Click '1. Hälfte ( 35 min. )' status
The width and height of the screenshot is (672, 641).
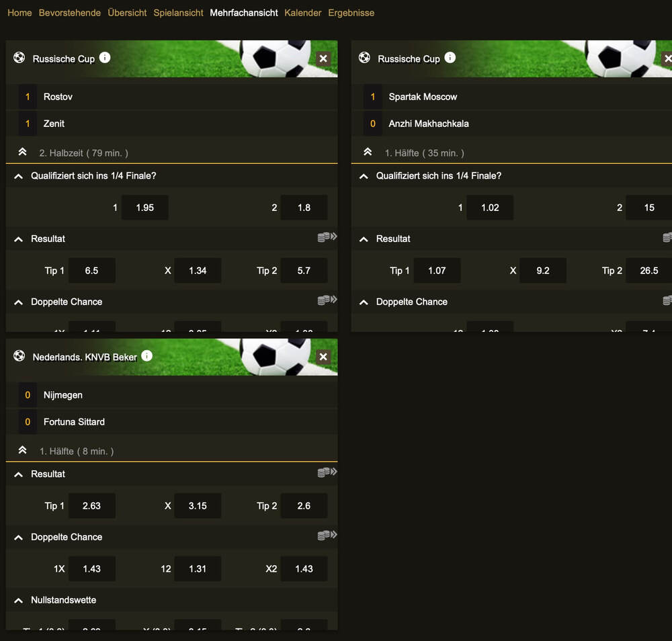[x=424, y=153]
